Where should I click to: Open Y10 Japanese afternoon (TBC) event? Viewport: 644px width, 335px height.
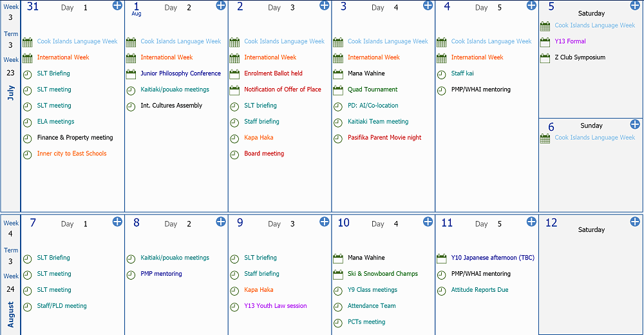[x=492, y=258]
